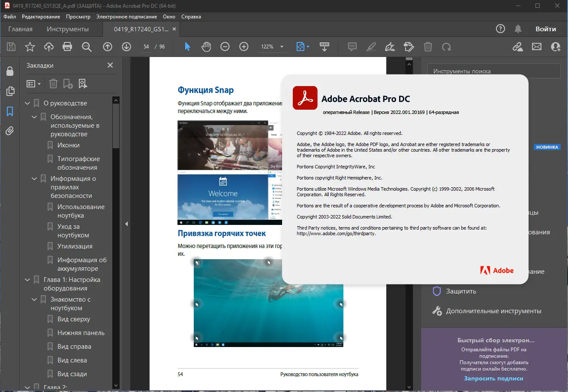Zoom out with the minus icon
Screen dimensions: 568x392
(225, 47)
